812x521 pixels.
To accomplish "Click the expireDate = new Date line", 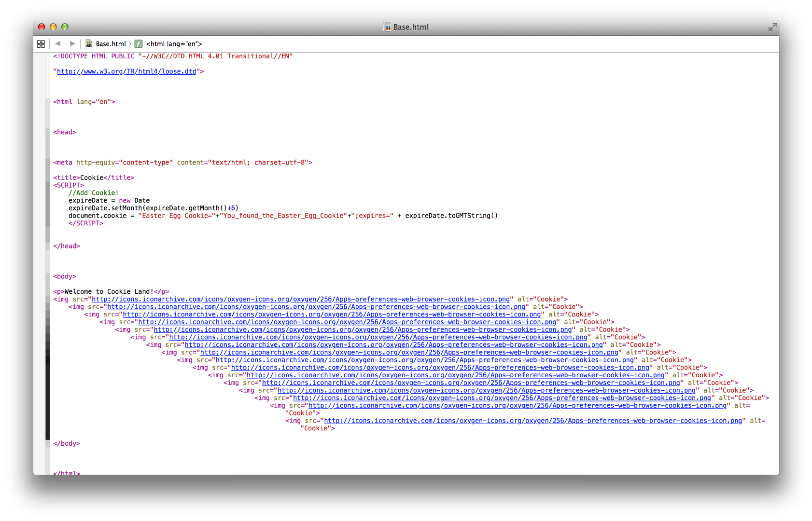I will pyautogui.click(x=109, y=201).
